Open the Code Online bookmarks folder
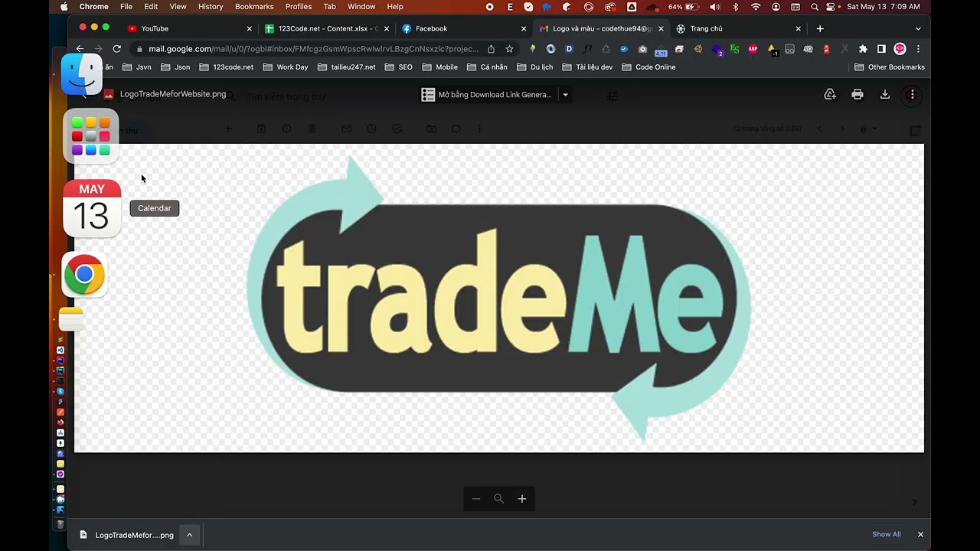Screen dimensions: 980x551 coord(648,67)
